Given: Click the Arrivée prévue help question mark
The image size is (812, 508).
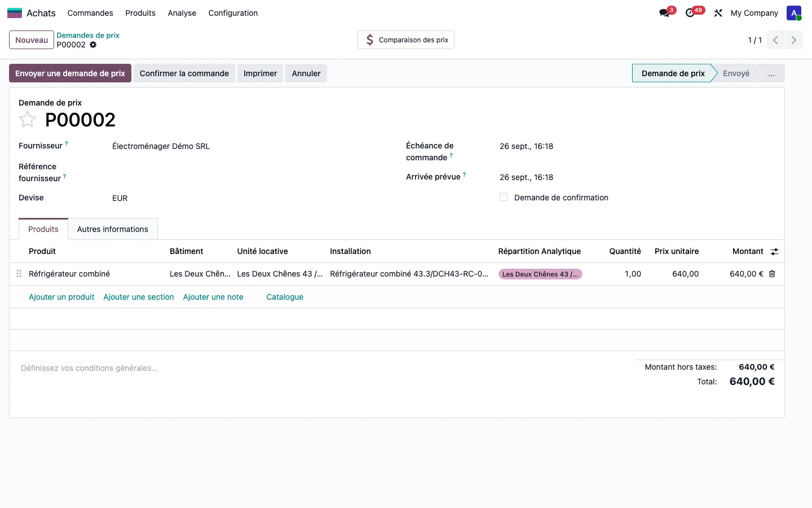Looking at the screenshot, I should (x=465, y=174).
